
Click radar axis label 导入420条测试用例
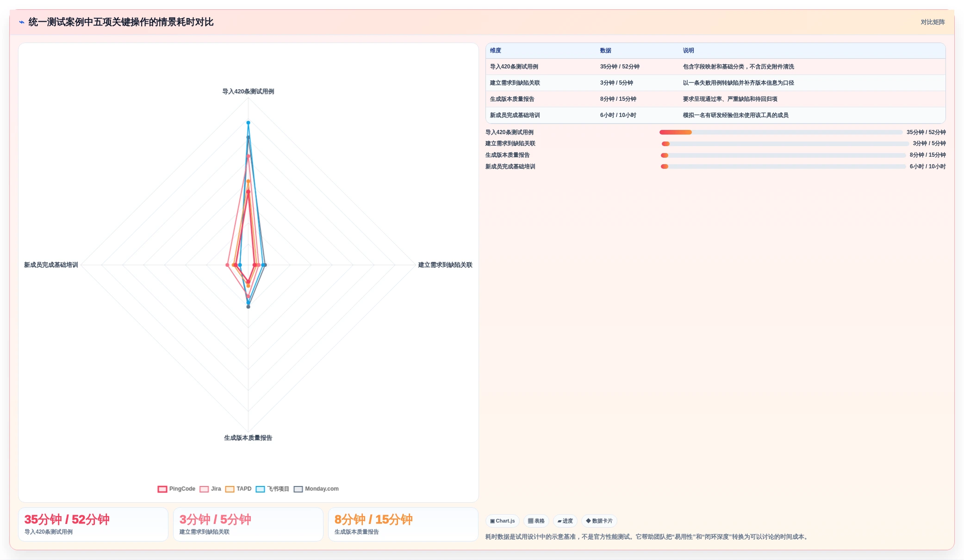point(248,92)
